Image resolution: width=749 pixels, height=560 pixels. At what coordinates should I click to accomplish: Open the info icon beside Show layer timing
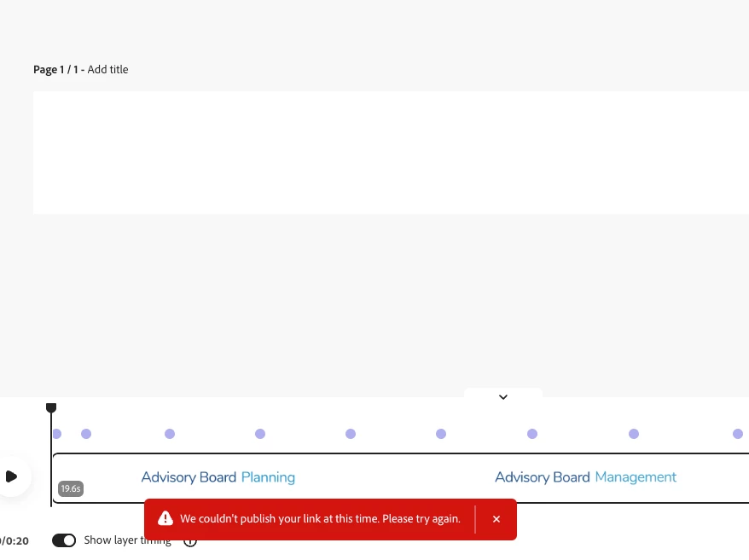[x=190, y=541]
